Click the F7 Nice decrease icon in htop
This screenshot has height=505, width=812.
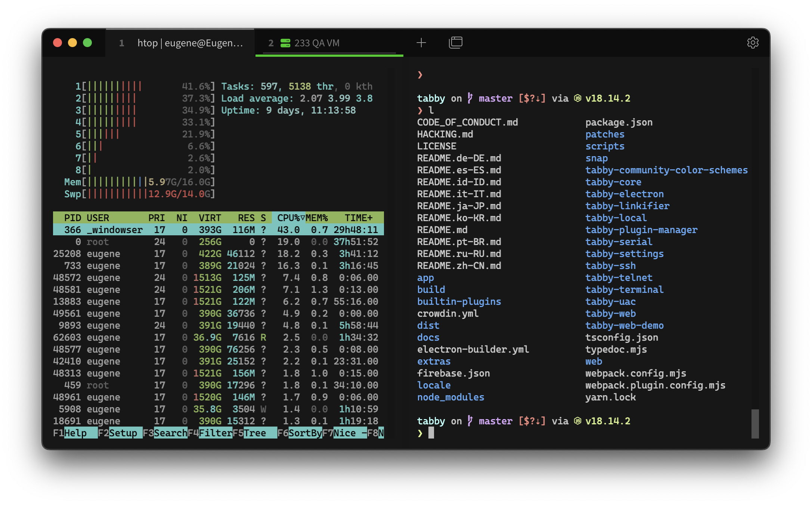[349, 433]
